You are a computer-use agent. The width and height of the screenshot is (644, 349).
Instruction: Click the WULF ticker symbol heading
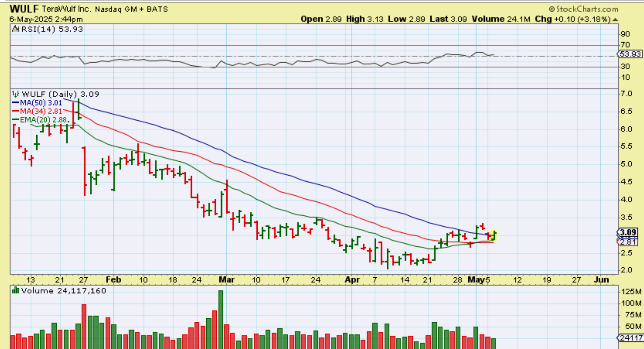(24, 9)
